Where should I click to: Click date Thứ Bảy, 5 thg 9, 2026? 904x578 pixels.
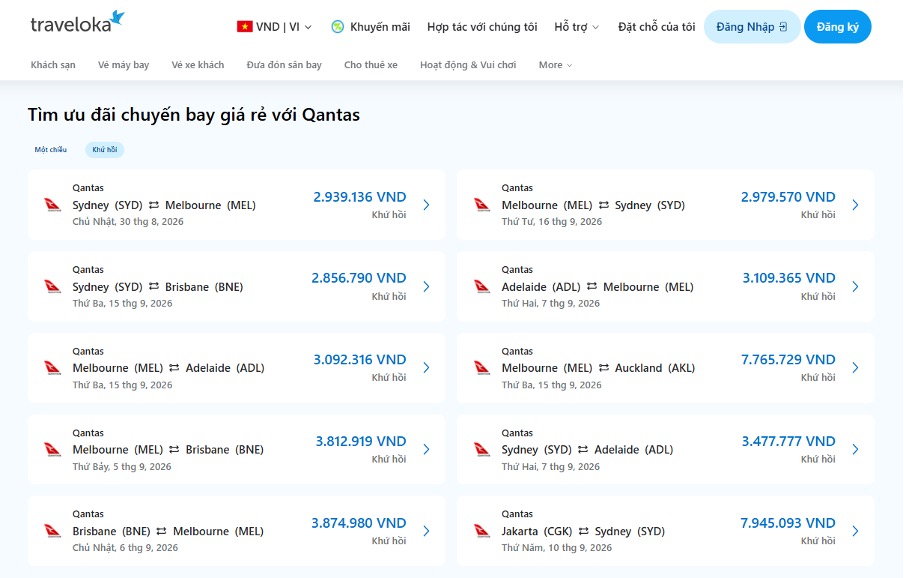pos(122,466)
